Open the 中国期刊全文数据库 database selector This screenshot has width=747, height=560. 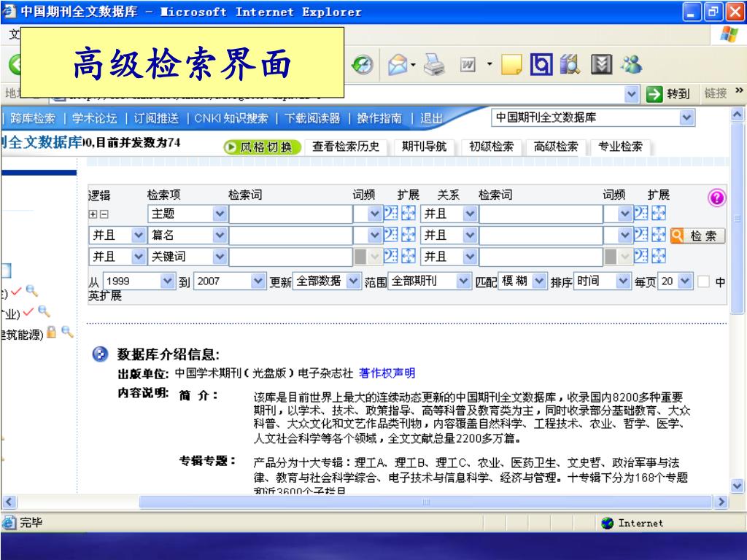pyautogui.click(x=592, y=117)
